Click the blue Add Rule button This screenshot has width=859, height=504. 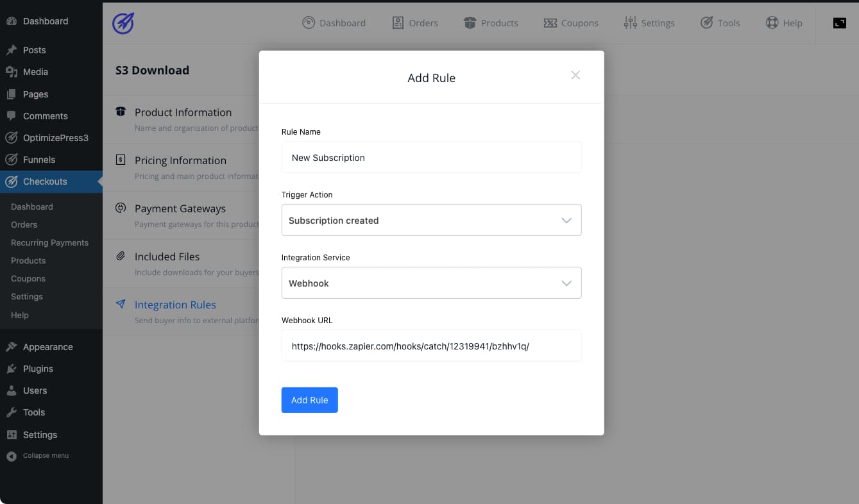point(309,400)
